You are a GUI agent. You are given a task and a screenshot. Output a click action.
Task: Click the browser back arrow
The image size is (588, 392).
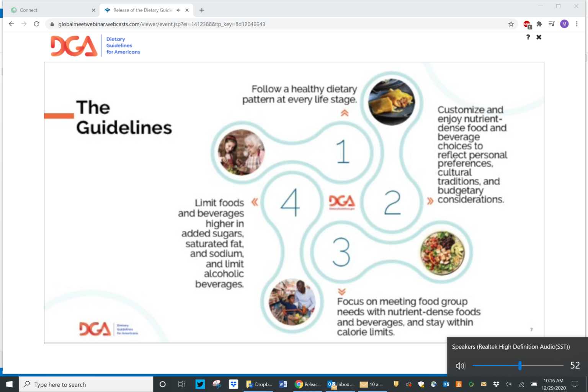(11, 24)
